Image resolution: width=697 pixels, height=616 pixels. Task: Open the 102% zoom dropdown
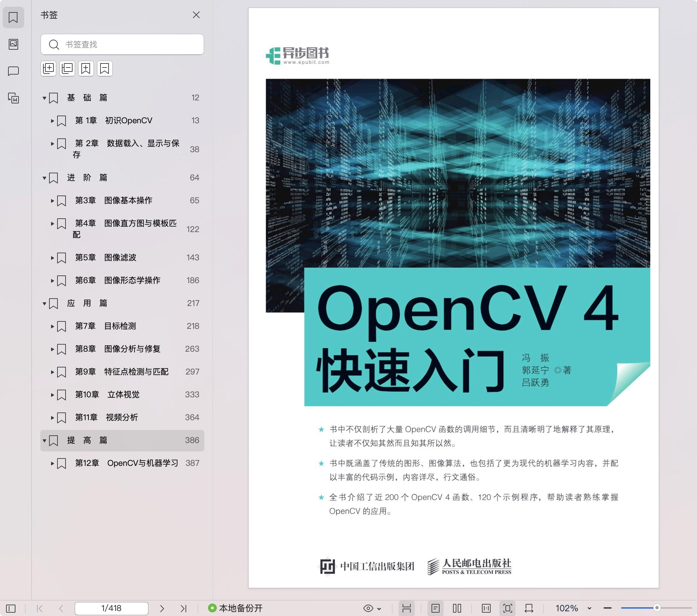pyautogui.click(x=589, y=609)
